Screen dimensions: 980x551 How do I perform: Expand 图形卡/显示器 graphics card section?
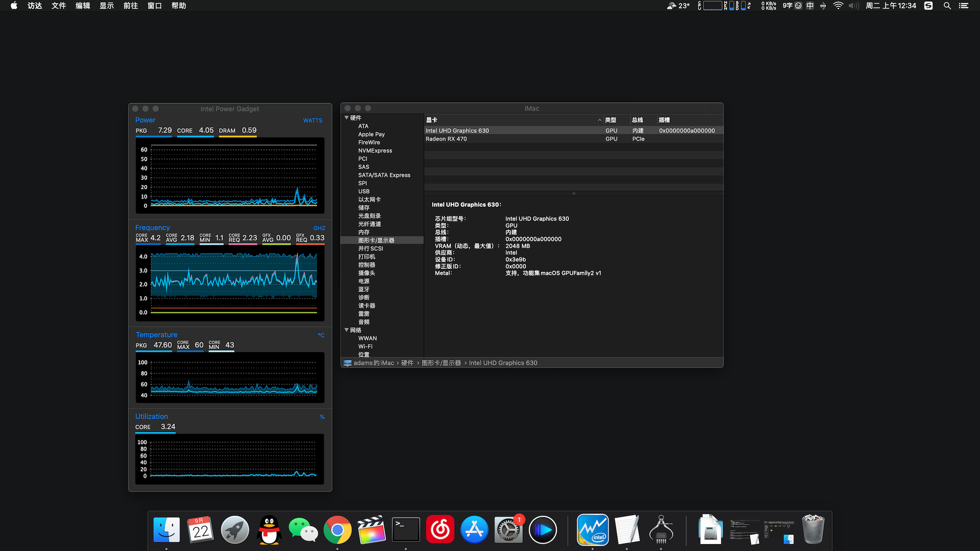click(377, 240)
